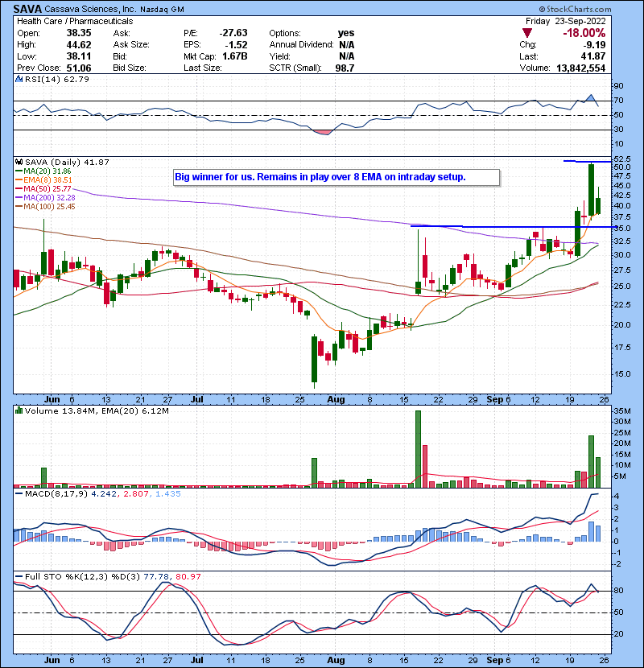Viewport: 644px width, 668px height.
Task: Click the MACD(8,17,9) panel label
Action: [x=56, y=494]
